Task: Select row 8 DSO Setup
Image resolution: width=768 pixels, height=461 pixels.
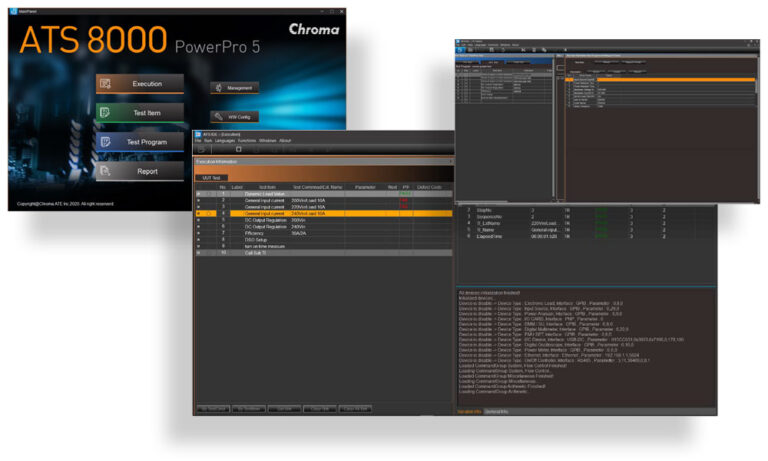Action: pyautogui.click(x=324, y=240)
